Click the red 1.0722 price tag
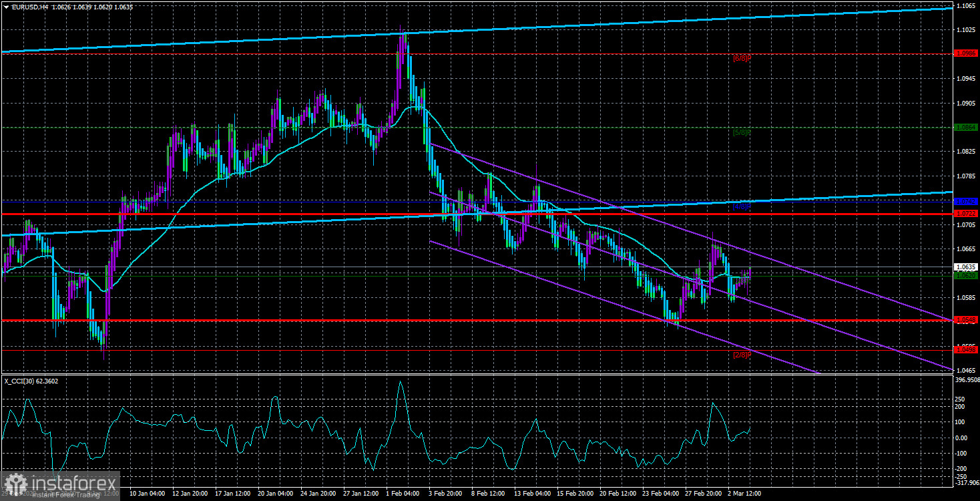 [966, 214]
